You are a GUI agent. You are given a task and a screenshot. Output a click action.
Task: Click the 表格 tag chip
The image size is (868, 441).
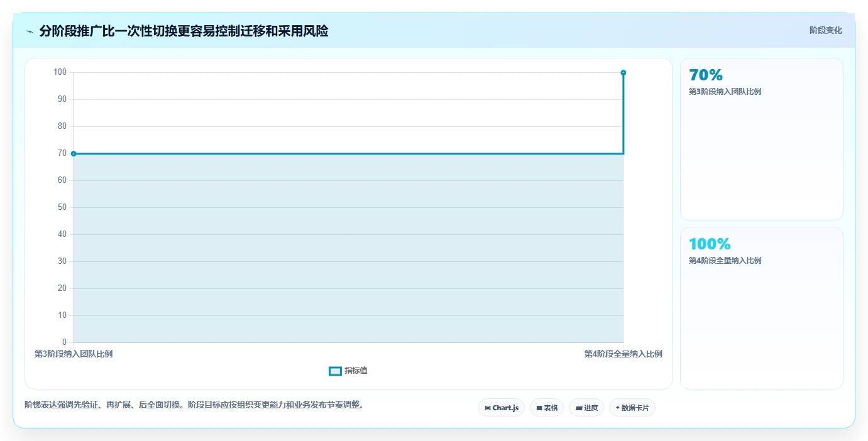pyautogui.click(x=547, y=408)
